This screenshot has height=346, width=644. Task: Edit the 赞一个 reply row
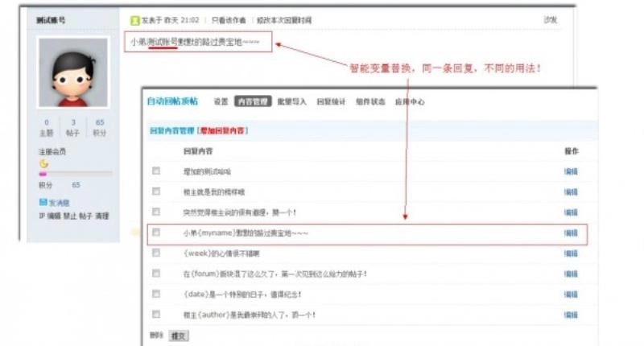point(571,212)
